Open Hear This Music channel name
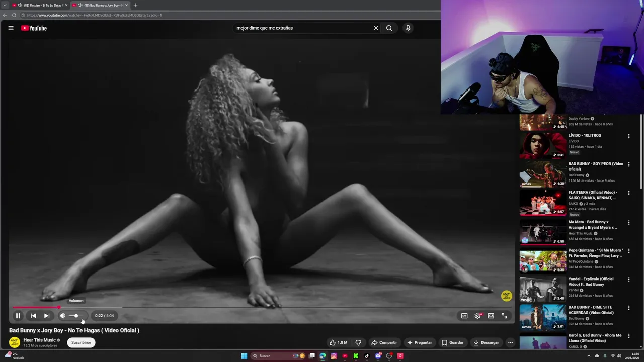This screenshot has width=644, height=362. pos(39,340)
